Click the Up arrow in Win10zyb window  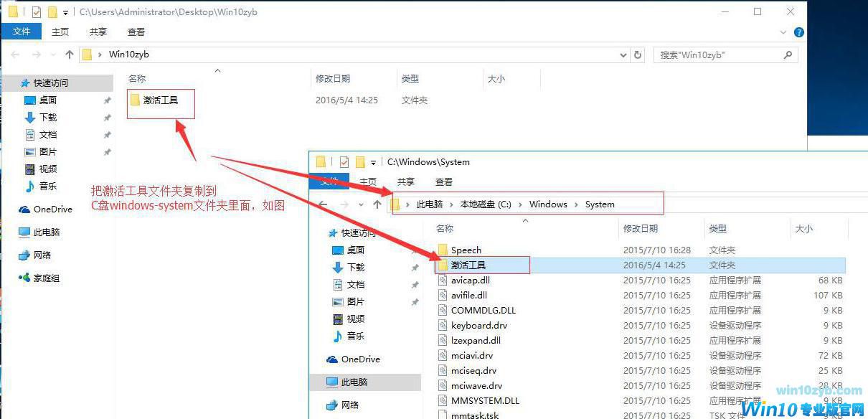pyautogui.click(x=70, y=55)
